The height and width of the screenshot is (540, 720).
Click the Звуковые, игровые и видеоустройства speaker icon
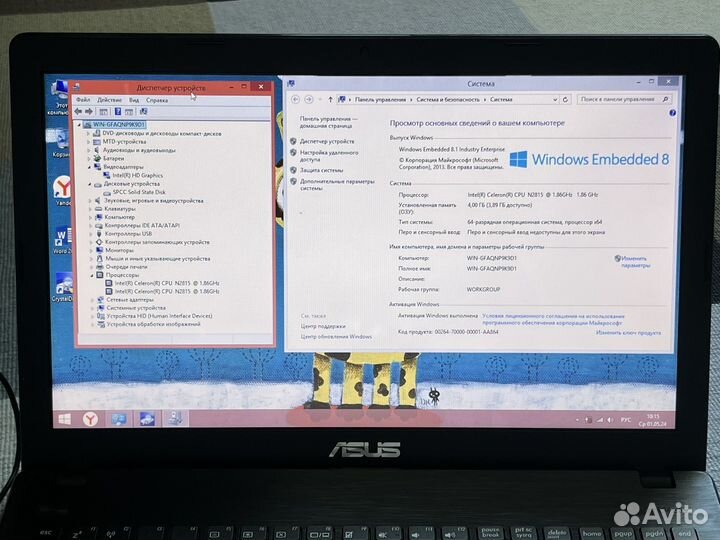click(x=97, y=200)
